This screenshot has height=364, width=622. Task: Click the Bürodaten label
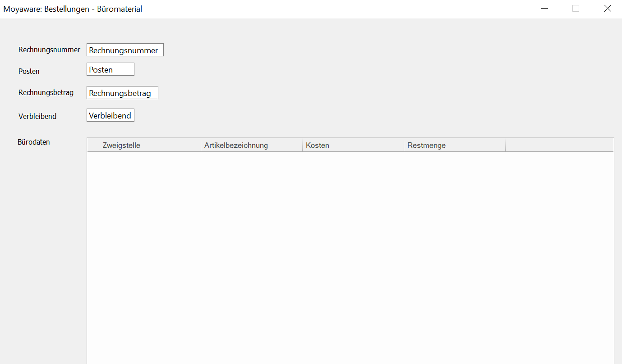point(34,142)
